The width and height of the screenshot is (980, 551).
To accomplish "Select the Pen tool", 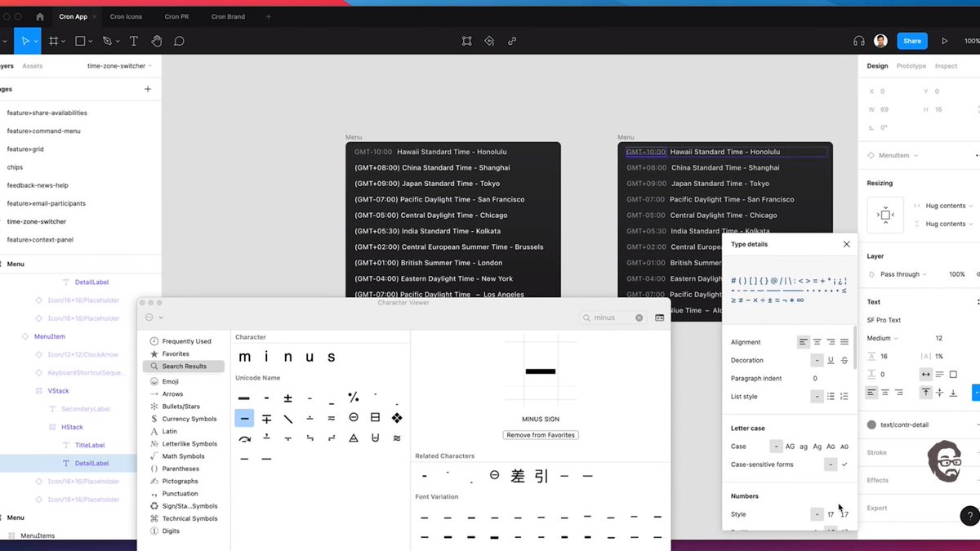I will point(108,41).
